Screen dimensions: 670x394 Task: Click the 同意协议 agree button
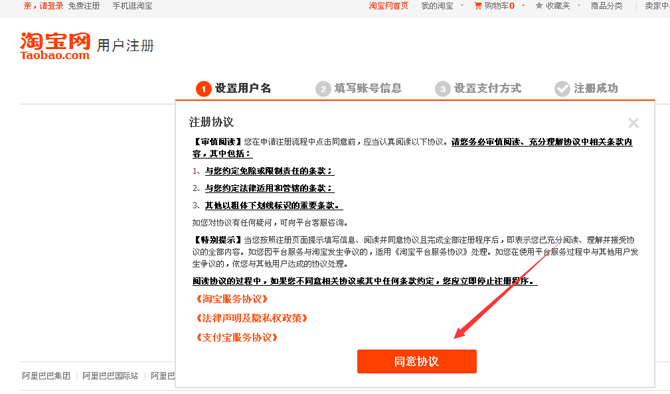(417, 362)
